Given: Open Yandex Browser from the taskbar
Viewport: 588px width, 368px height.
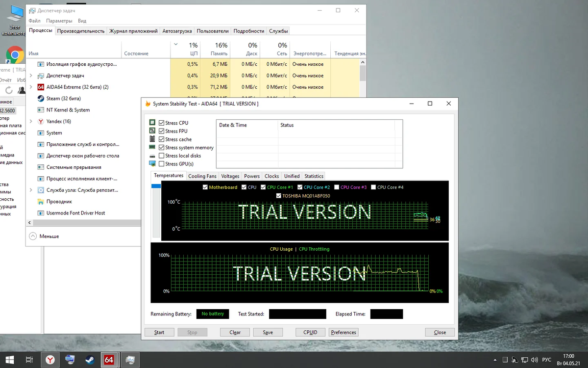Looking at the screenshot, I should point(50,360).
